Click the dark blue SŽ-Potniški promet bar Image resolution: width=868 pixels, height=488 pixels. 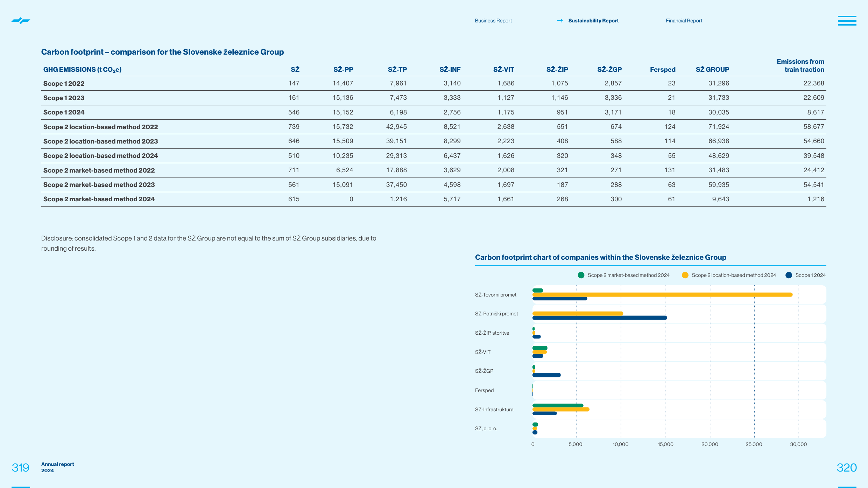pos(599,318)
